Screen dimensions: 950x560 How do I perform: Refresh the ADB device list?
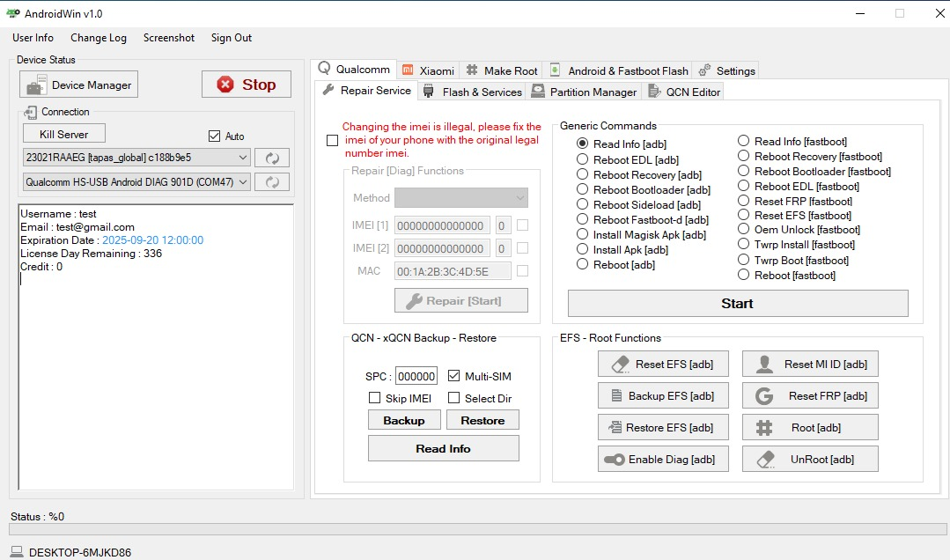[272, 158]
